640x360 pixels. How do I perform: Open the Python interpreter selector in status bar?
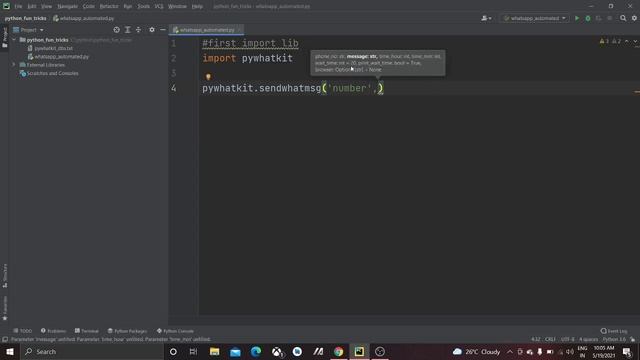point(614,340)
